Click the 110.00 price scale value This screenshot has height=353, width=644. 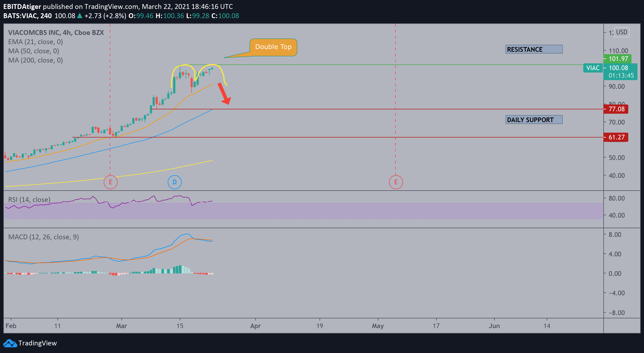[618, 51]
